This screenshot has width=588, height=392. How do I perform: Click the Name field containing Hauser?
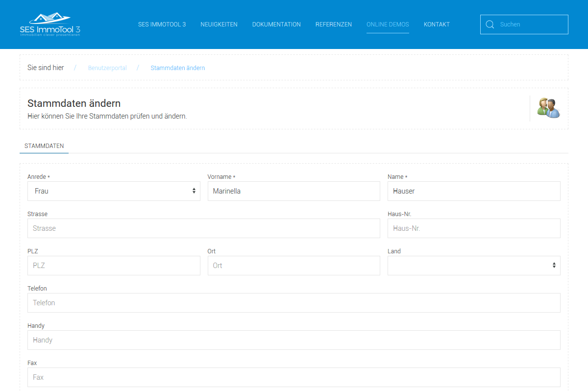coord(474,191)
